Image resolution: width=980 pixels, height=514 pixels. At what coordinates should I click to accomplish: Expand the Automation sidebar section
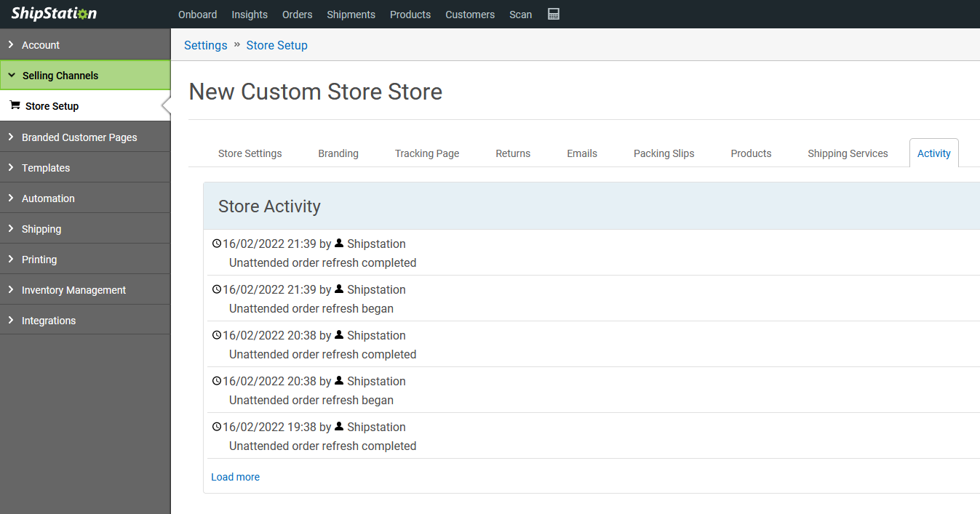48,198
